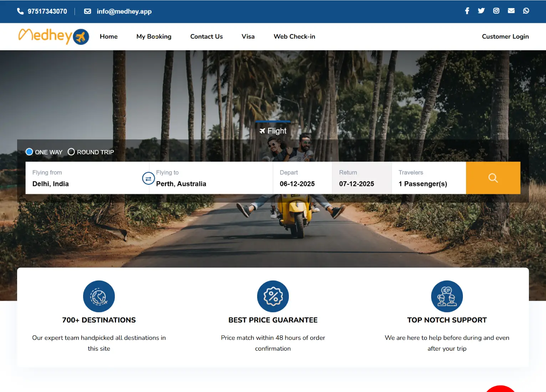This screenshot has width=546, height=392.
Task: Open the Web Check-in menu item
Action: [x=294, y=37]
